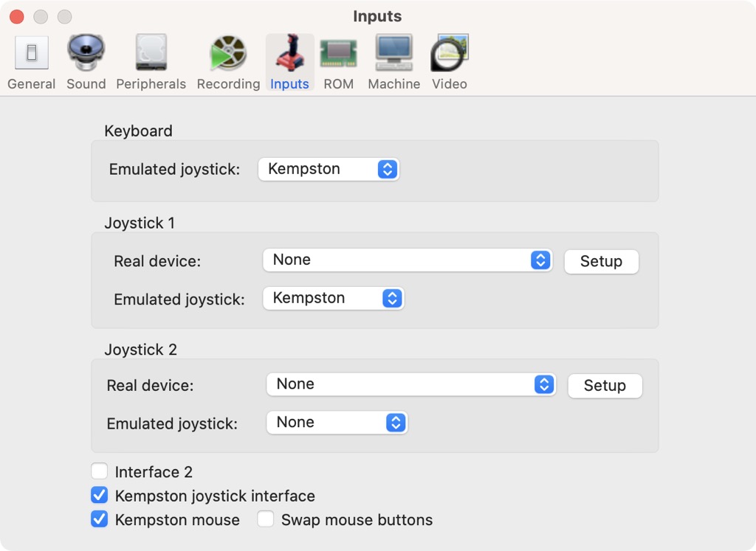Expand Joystick 2 emulated joystick dropdown
Image resolution: width=756 pixels, height=551 pixels.
point(337,423)
